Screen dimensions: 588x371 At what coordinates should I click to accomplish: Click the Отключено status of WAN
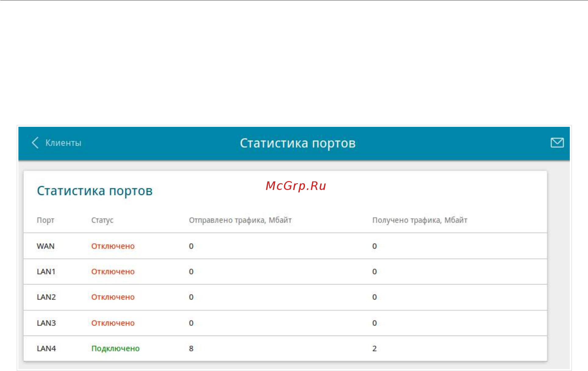pyautogui.click(x=113, y=246)
